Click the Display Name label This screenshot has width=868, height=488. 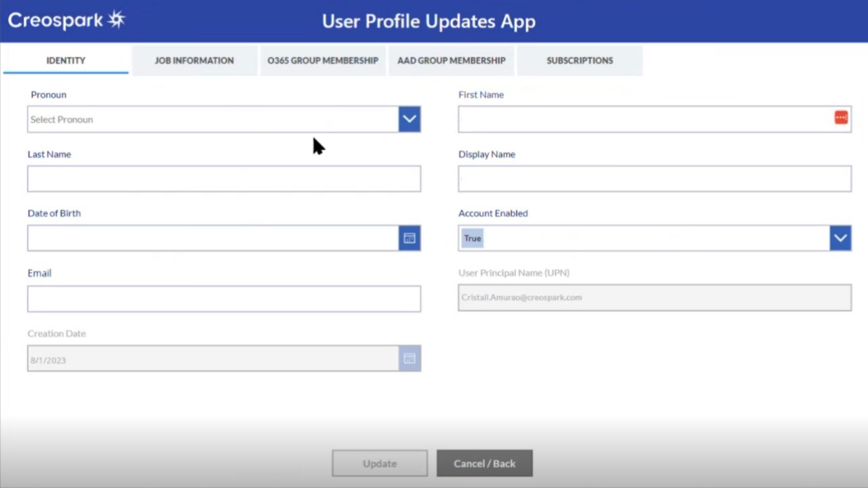(487, 154)
